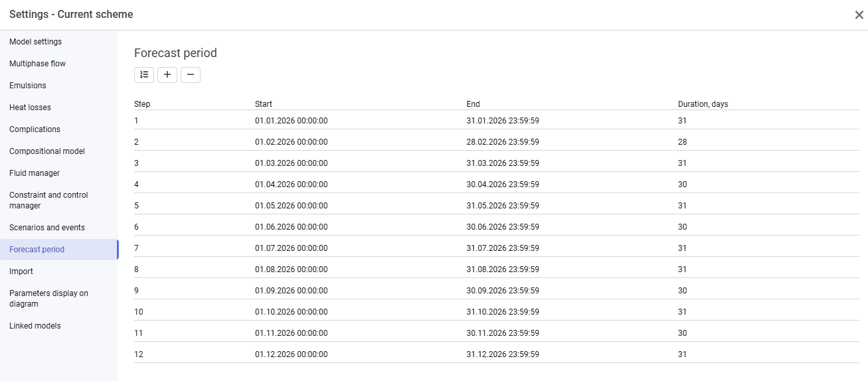Click the numbered list generate steps icon
868x381 pixels.
(x=144, y=75)
